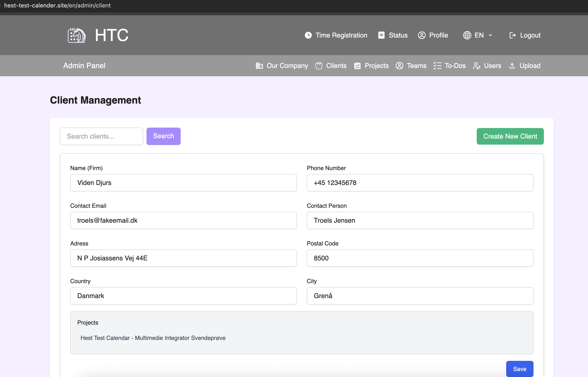Click the Clients icon in admin bar
The image size is (588, 377).
319,66
